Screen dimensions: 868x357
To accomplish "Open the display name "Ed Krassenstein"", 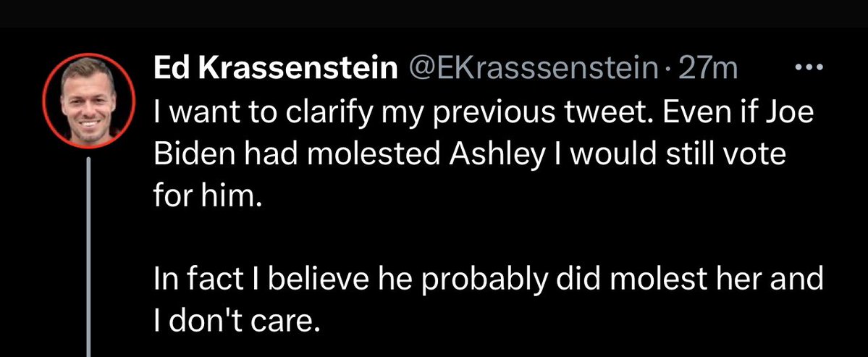I will (275, 69).
